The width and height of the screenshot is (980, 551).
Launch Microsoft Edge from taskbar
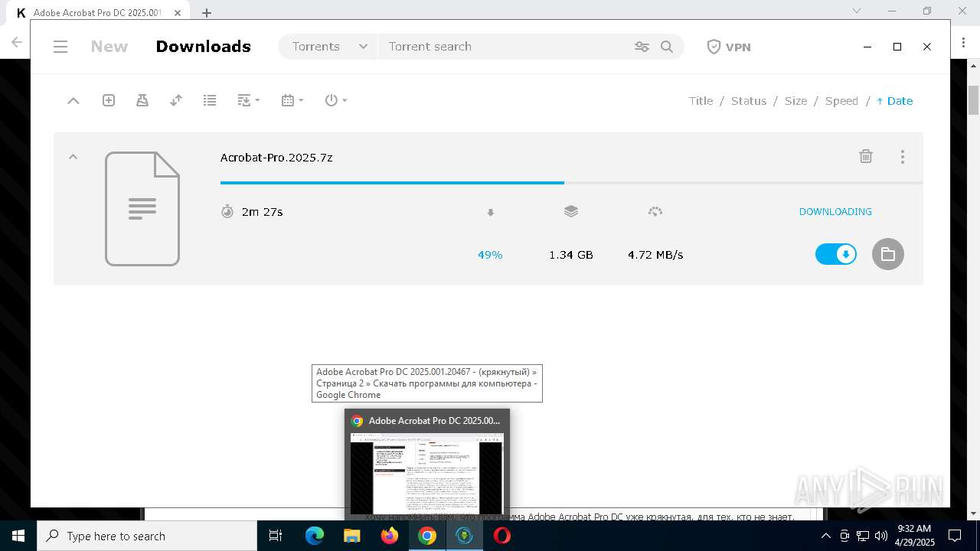point(315,536)
